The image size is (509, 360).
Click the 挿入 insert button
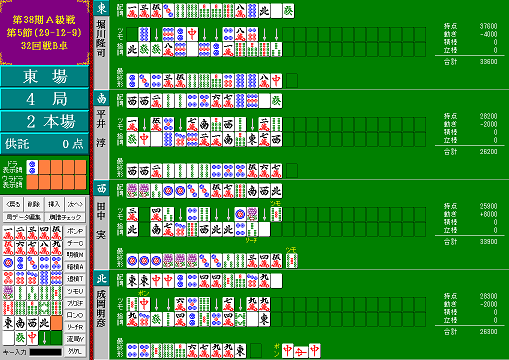click(x=54, y=204)
